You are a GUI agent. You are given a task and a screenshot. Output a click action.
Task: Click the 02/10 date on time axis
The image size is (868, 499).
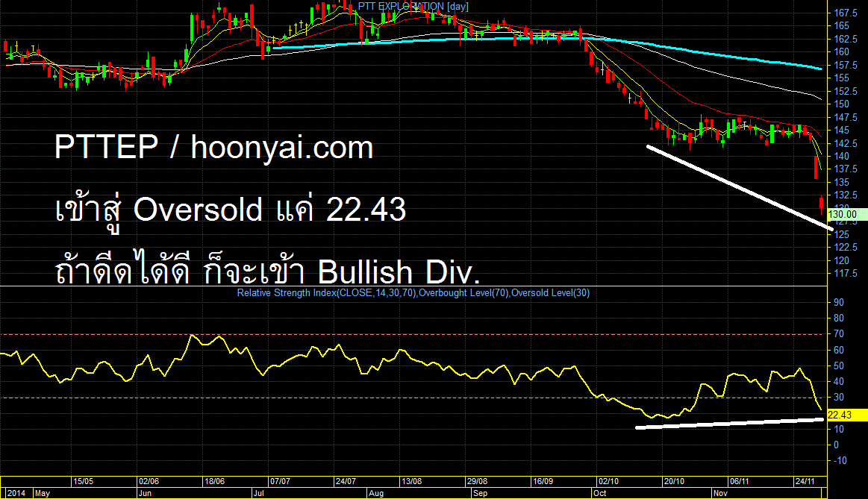coord(608,481)
